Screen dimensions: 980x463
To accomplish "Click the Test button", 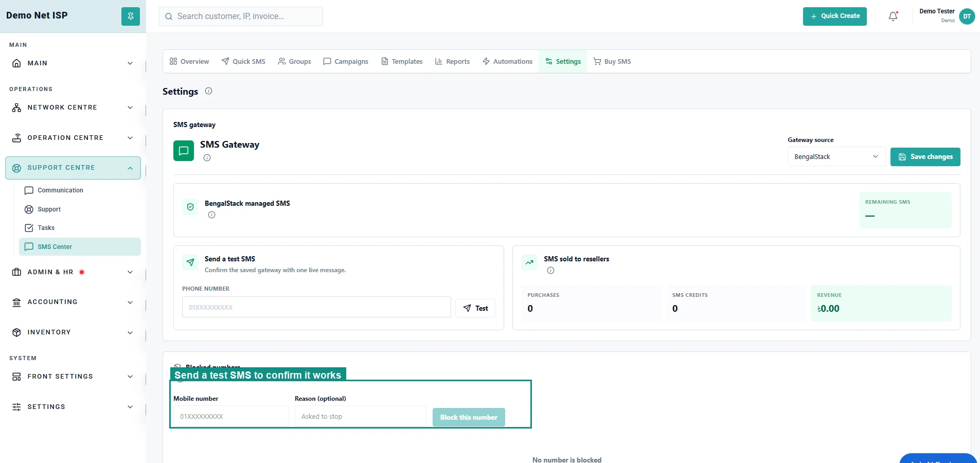I will [475, 308].
